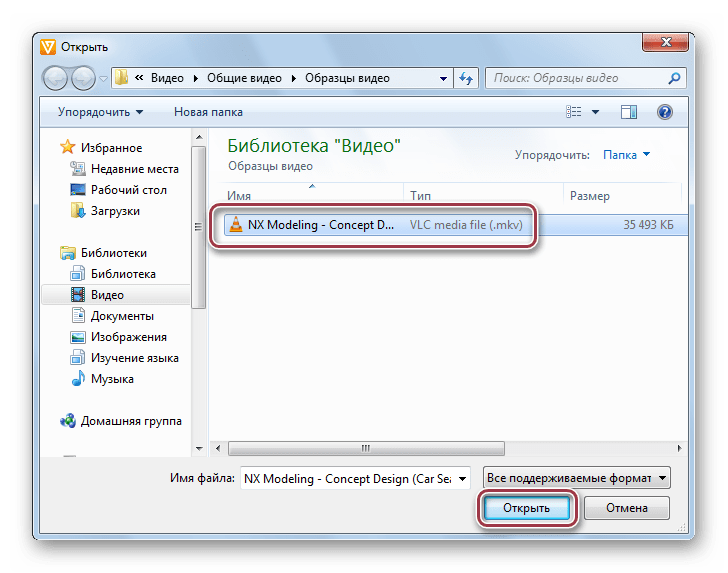Select Образцы видео breadcrumb segment
Viewport: 728px width, 573px height.
347,78
